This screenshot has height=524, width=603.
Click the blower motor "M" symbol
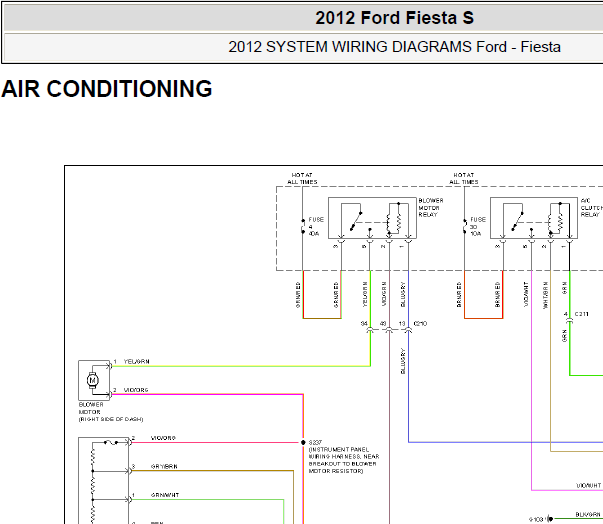point(92,380)
